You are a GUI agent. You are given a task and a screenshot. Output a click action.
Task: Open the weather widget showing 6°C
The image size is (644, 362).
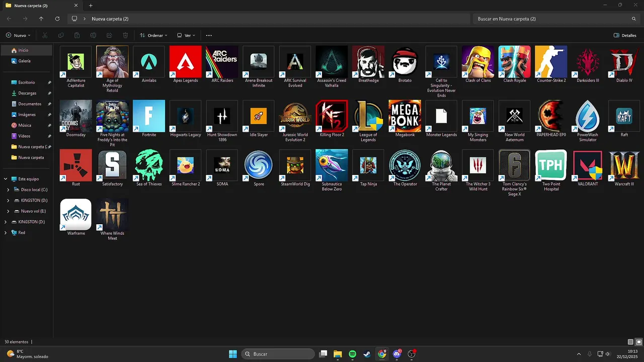(x=28, y=354)
